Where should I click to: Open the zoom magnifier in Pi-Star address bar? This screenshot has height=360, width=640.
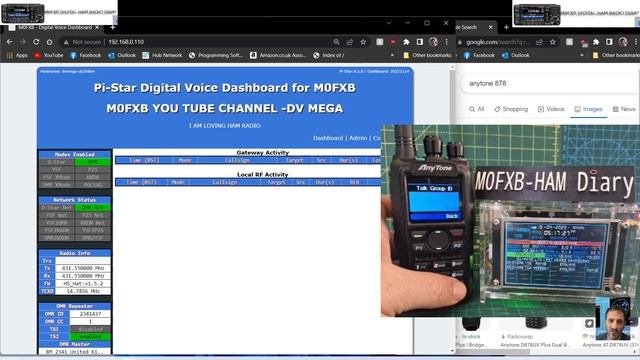[336, 42]
